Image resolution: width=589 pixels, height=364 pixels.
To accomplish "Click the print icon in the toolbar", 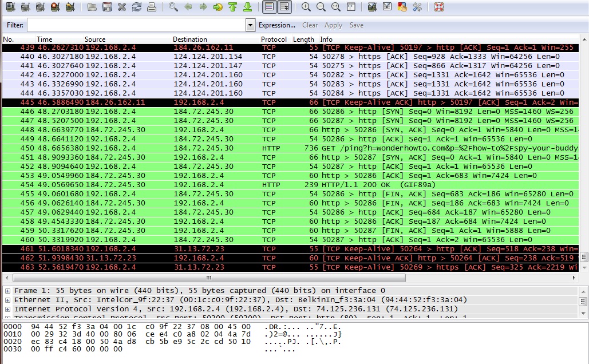I will click(x=151, y=7).
